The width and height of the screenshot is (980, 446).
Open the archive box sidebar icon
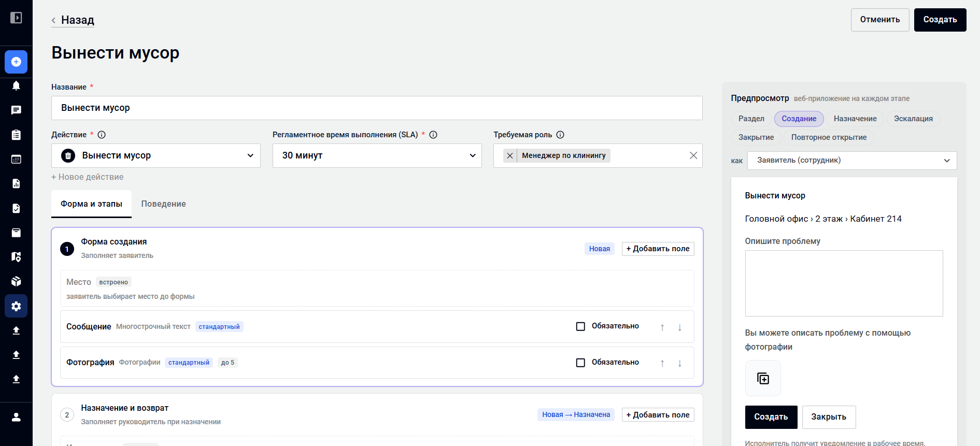click(x=16, y=233)
